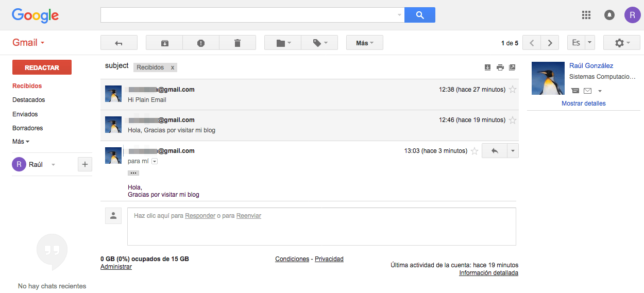This screenshot has width=644, height=293.
Task: Star the 13:03 message
Action: coord(474,151)
